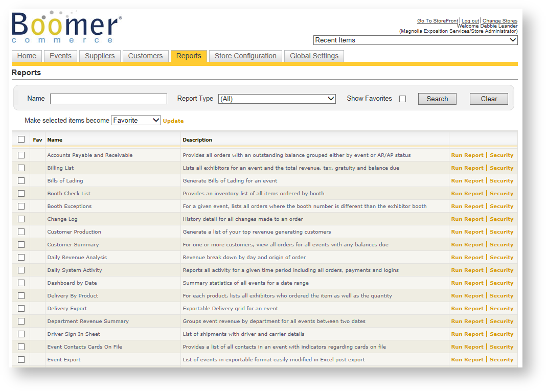The image size is (547, 392).
Task: Open Security for Booth Check List
Action: [x=501, y=194]
